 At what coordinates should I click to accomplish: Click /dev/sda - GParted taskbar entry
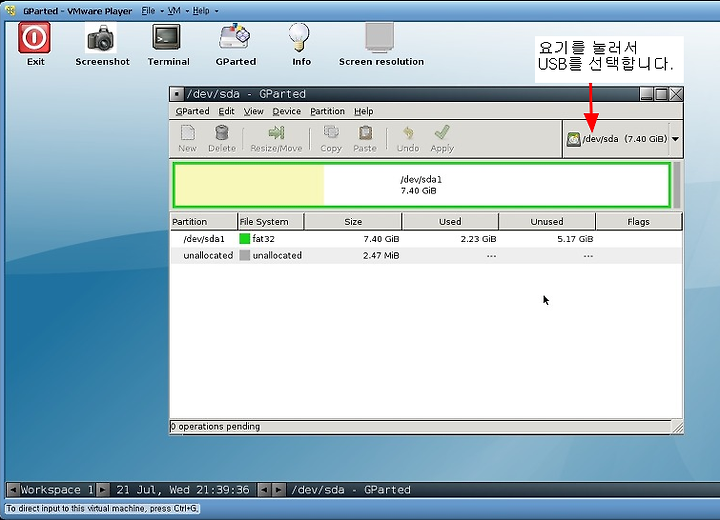[351, 490]
